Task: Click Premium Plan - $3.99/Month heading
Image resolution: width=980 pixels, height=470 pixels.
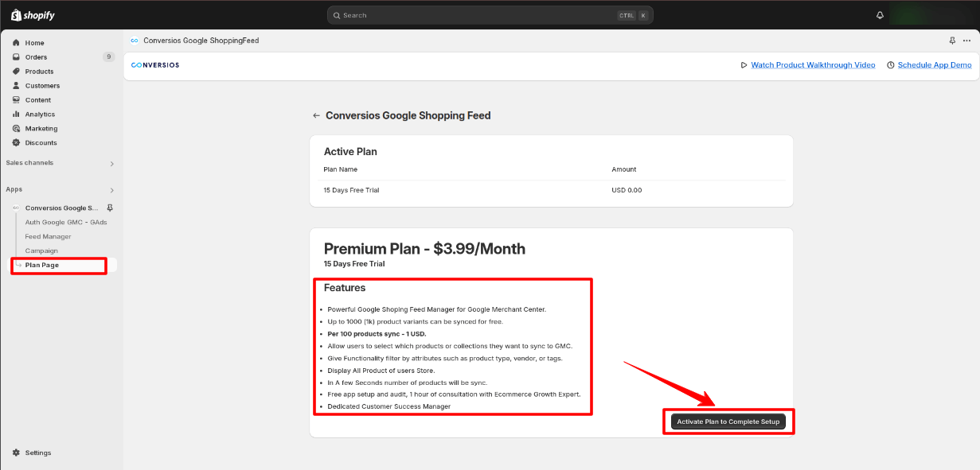Action: [424, 249]
